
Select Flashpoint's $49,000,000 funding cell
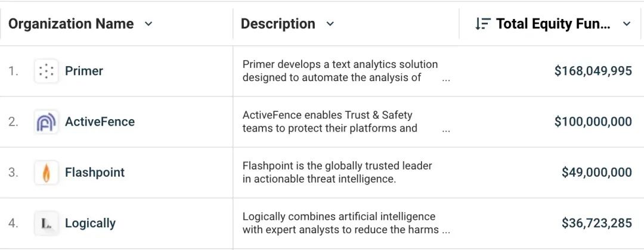tap(596, 173)
